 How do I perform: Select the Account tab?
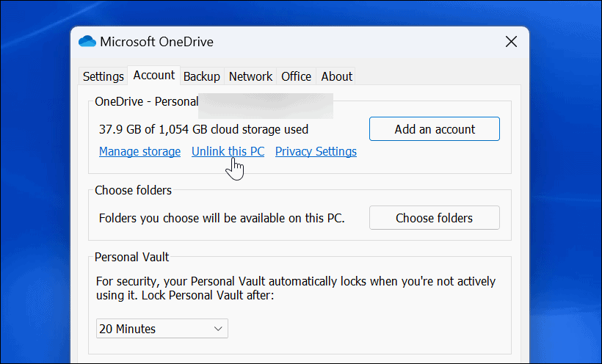(x=154, y=76)
